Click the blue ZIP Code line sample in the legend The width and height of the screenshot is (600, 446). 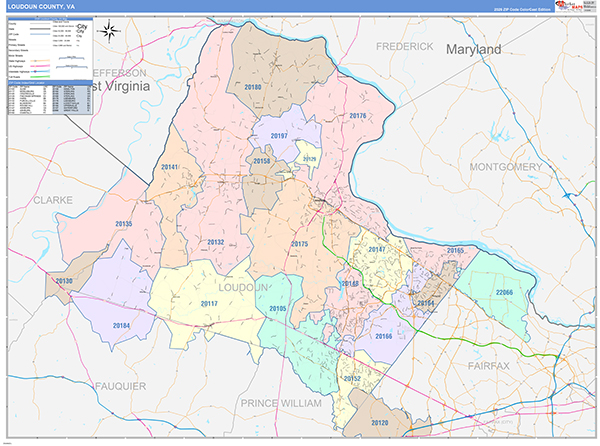click(40, 34)
